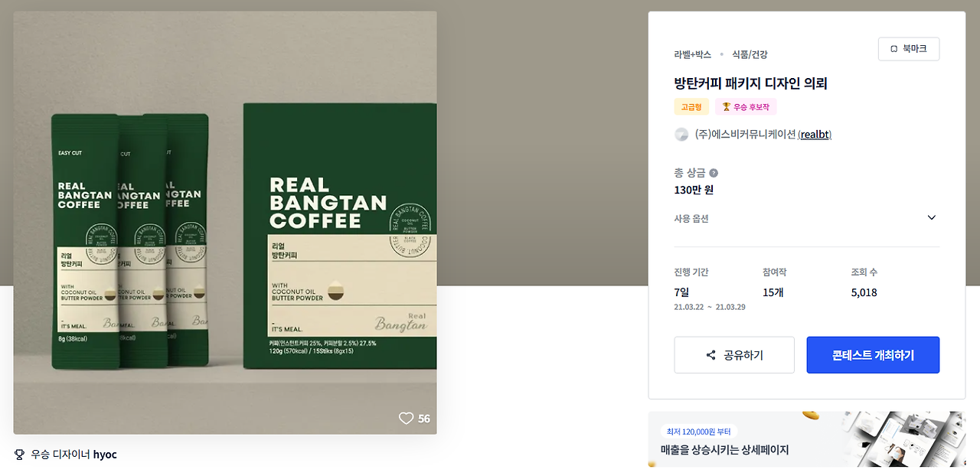Click the 최저 120,000원 부터 tag

tap(699, 432)
